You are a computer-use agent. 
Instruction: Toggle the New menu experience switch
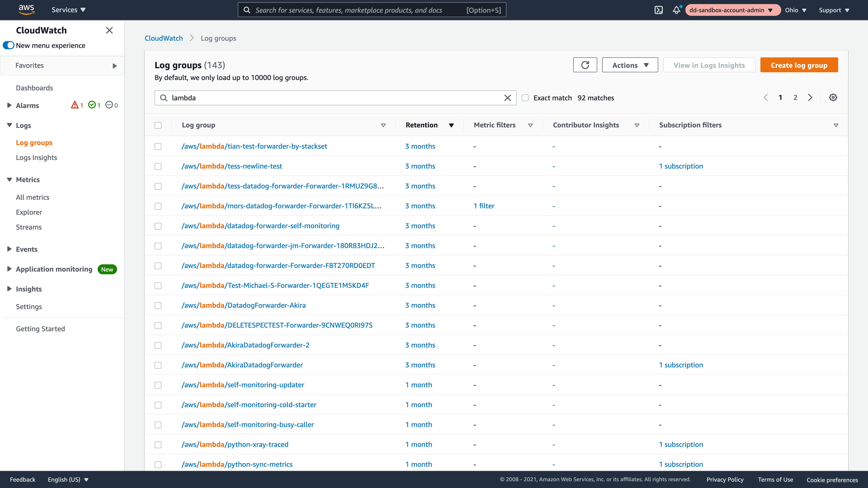[x=8, y=45]
